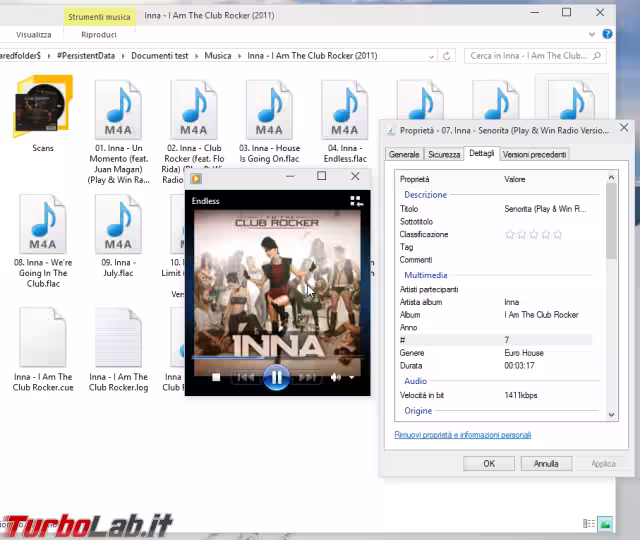This screenshot has width=640, height=540.
Task: Click OK in the Proprietà dialog
Action: [489, 464]
